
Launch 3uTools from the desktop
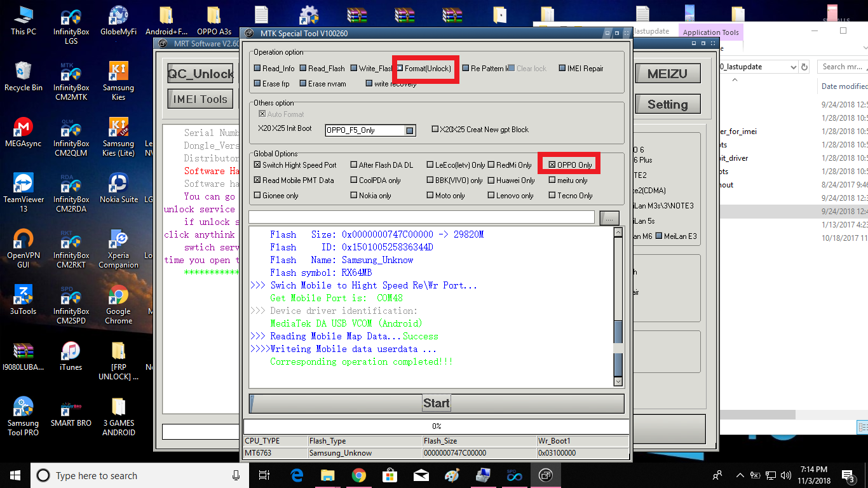[24, 300]
